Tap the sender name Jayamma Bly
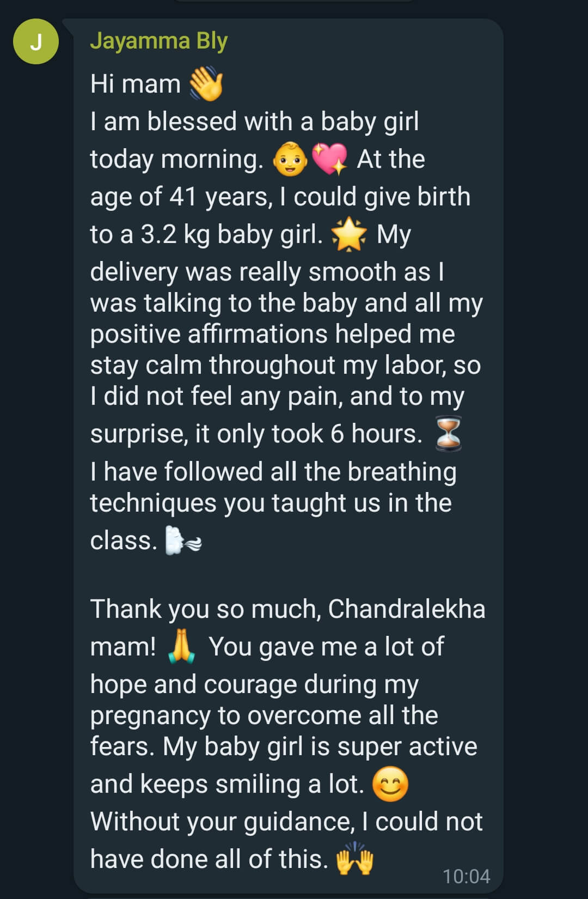This screenshot has width=588, height=899. [158, 41]
